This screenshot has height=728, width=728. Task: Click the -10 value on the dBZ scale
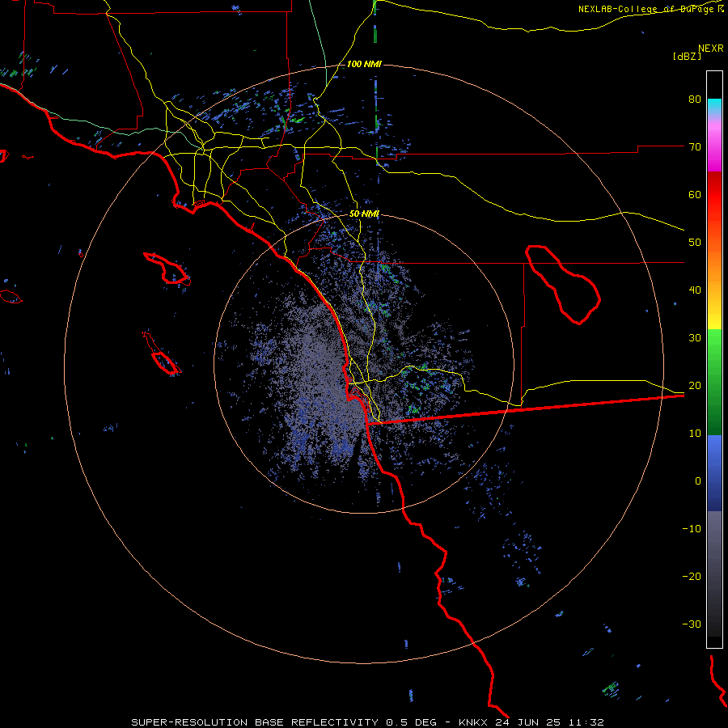(692, 528)
